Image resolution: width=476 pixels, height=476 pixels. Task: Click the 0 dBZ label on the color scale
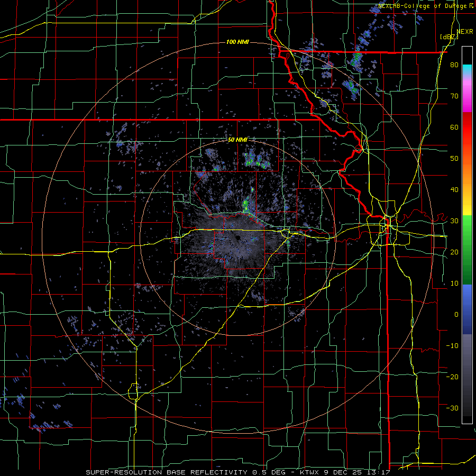(x=456, y=315)
